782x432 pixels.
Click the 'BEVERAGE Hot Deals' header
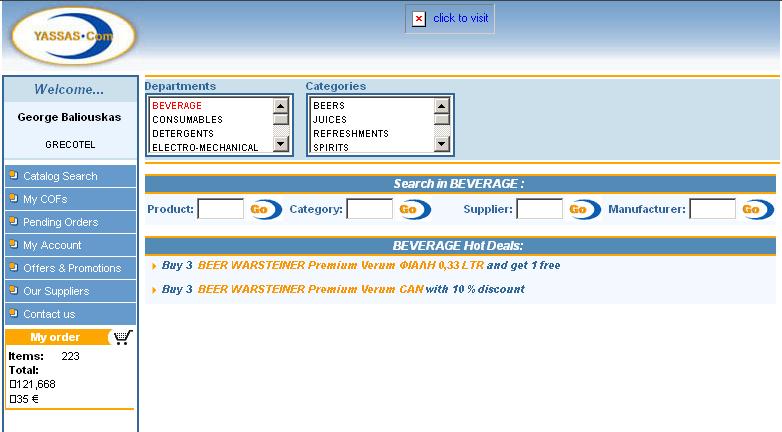[460, 246]
